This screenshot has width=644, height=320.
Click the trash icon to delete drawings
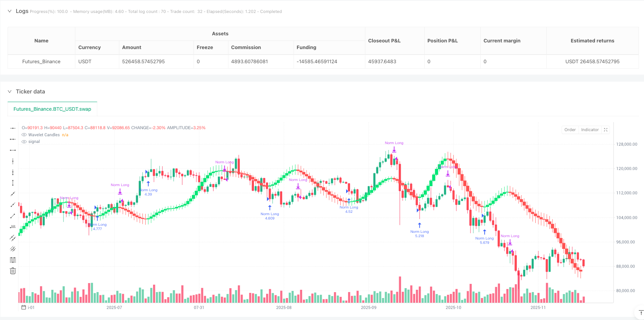click(x=13, y=271)
